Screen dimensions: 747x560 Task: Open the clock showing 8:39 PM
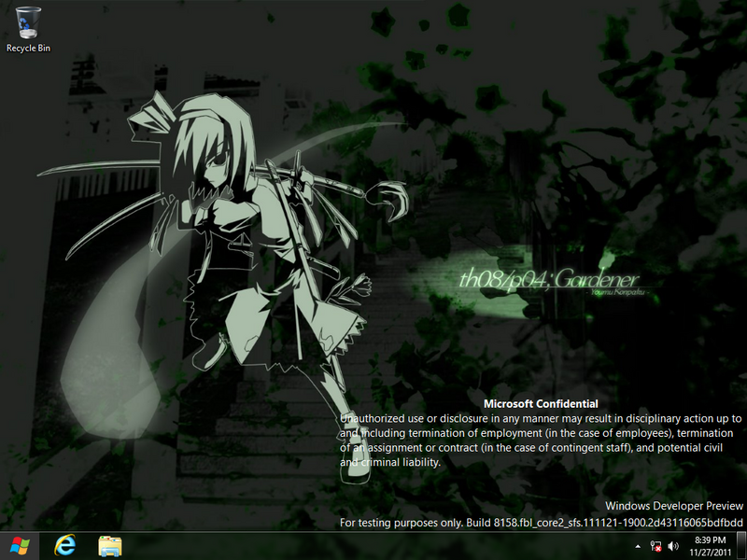point(710,546)
